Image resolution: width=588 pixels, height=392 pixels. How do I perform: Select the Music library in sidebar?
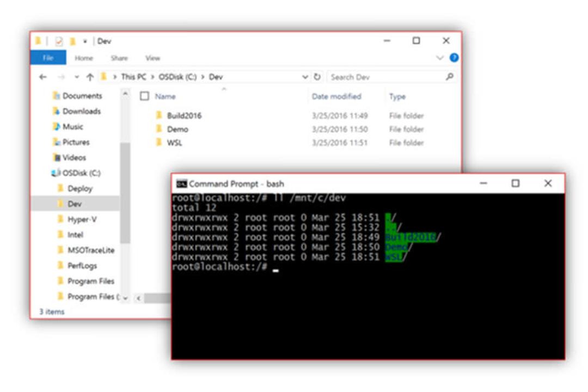tap(73, 126)
